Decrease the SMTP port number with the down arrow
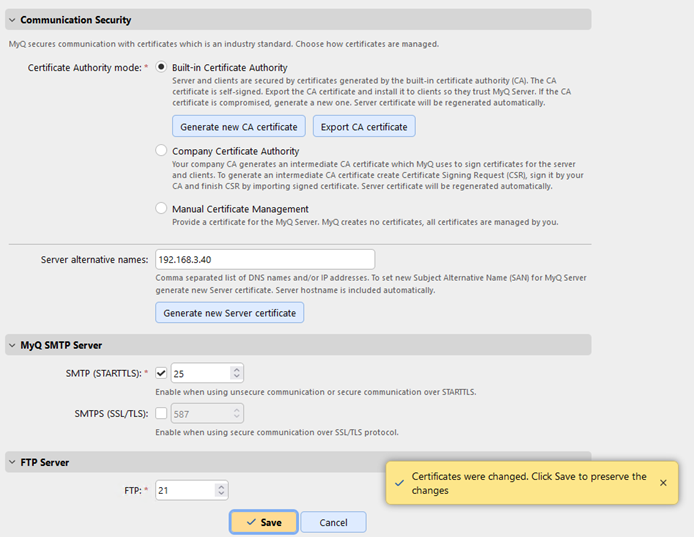 pyautogui.click(x=236, y=378)
